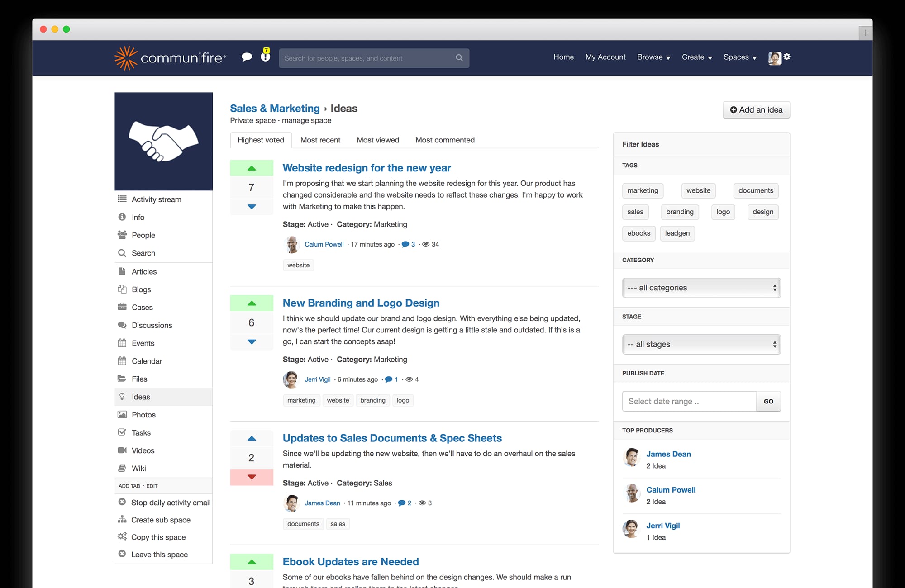Toggle the marketing tag filter
This screenshot has height=588, width=905.
[643, 190]
